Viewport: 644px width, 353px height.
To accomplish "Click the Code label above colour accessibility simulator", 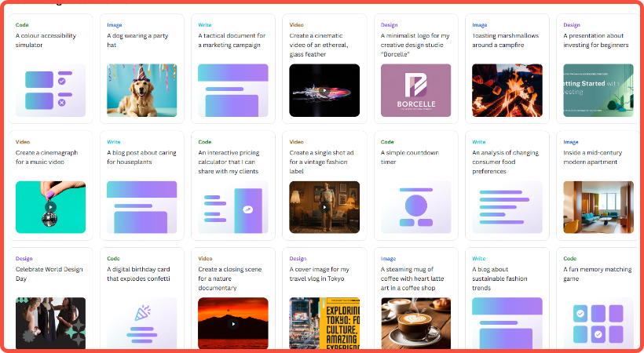I will tap(22, 25).
